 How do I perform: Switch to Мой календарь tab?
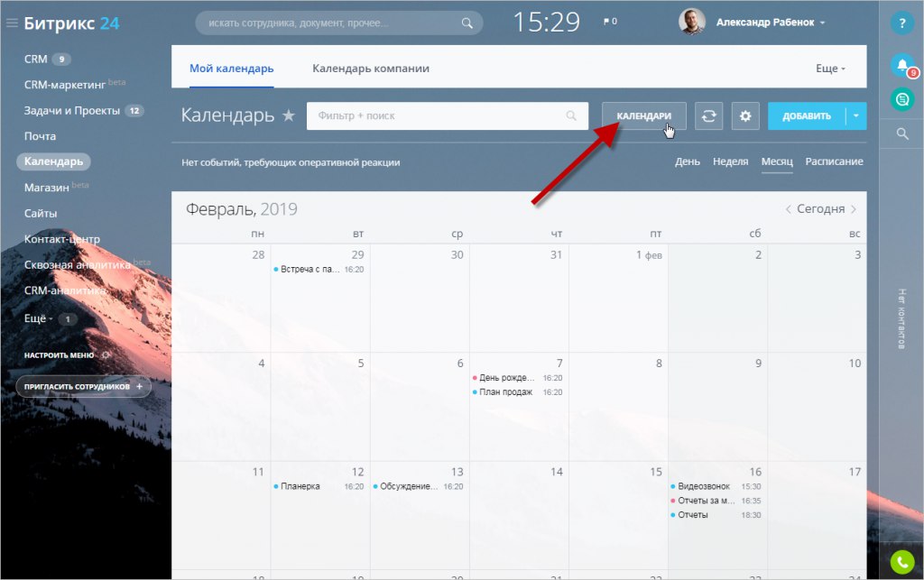232,69
